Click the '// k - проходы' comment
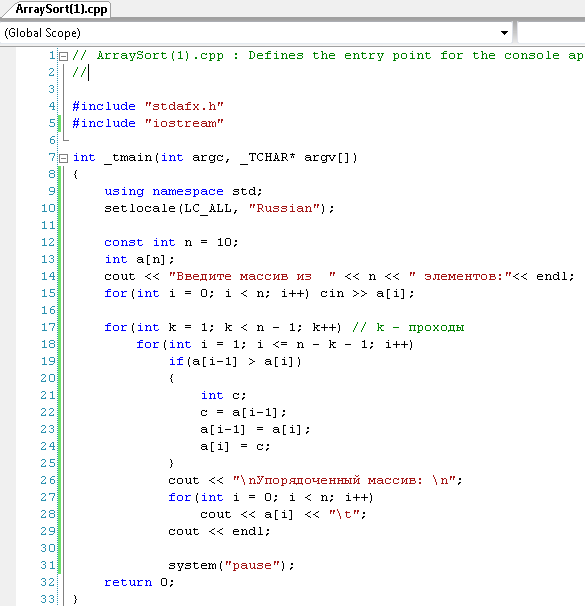 pos(408,327)
